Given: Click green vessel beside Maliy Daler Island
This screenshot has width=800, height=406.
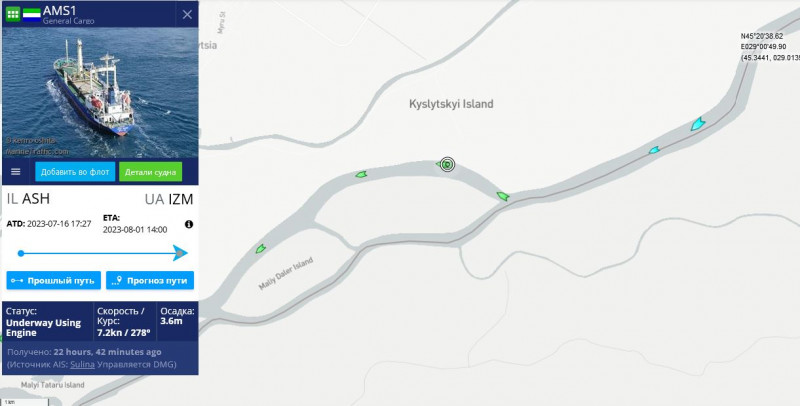Looking at the screenshot, I should click(260, 248).
